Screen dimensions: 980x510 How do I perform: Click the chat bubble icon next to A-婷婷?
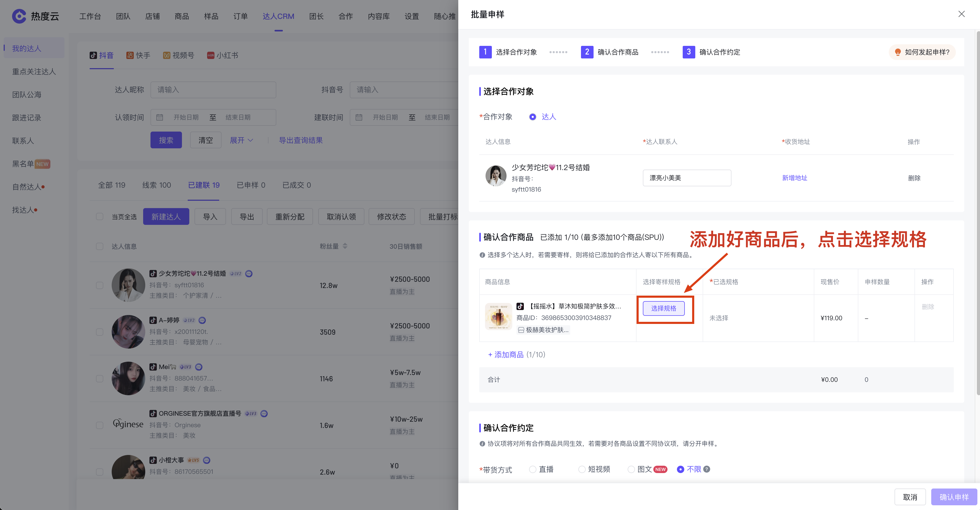(202, 320)
